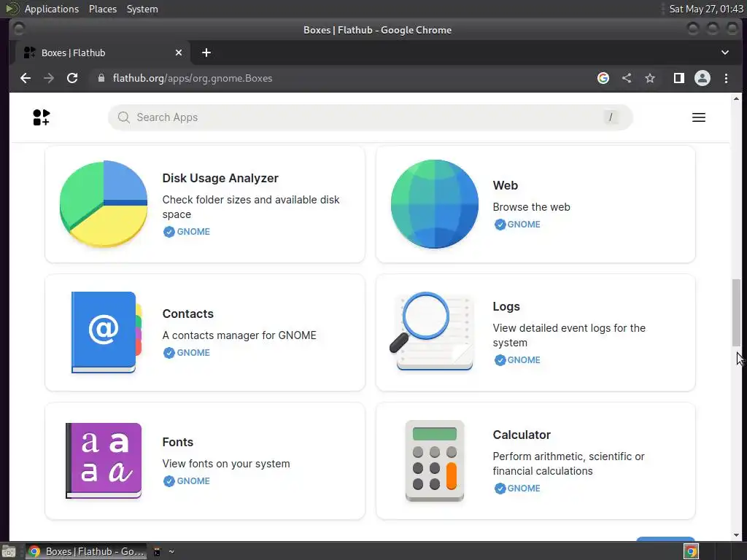Open the Calculator title link

(x=521, y=435)
